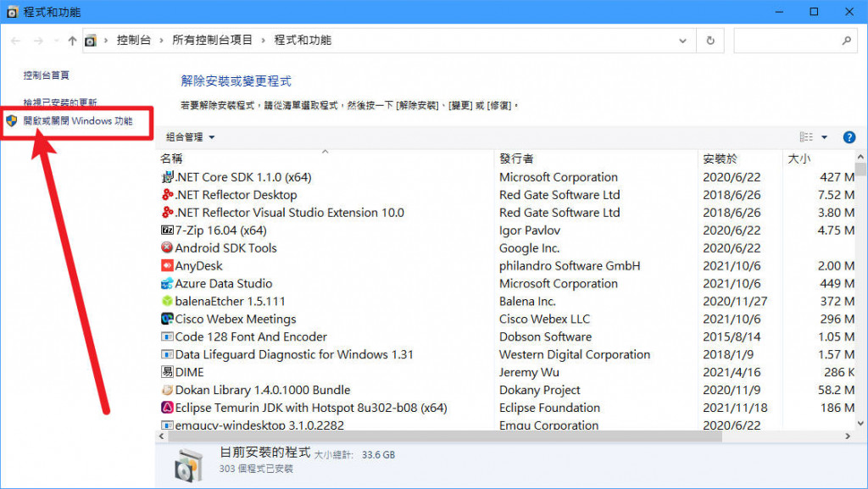Viewport: 868px width, 489px height.
Task: Click the vertical scrollbar down arrow
Action: pyautogui.click(x=860, y=423)
